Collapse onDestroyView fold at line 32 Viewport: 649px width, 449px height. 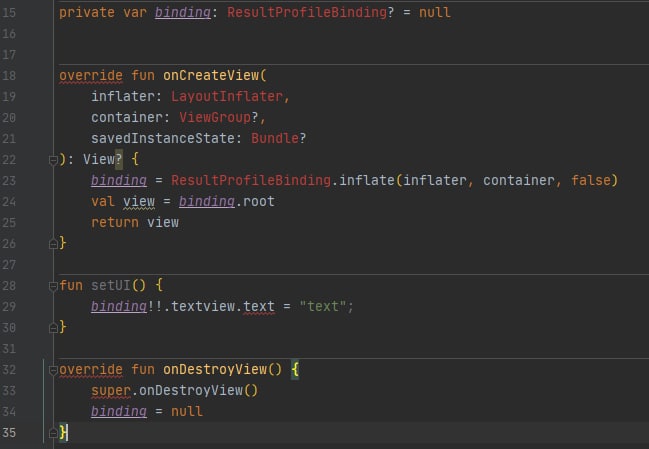(x=53, y=370)
